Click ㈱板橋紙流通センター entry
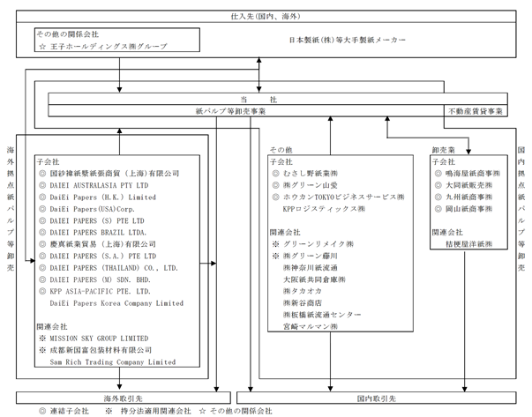The image size is (532, 417). click(322, 315)
